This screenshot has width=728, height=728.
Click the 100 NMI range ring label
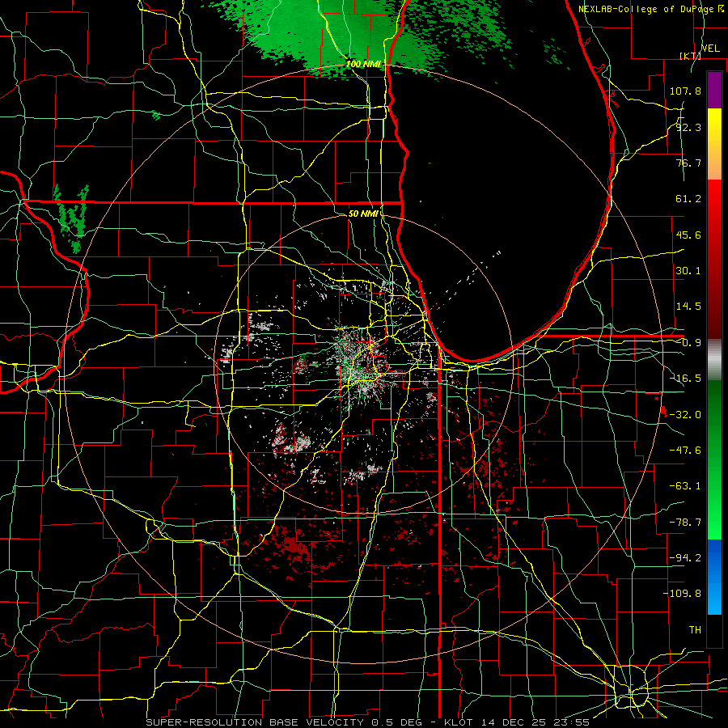point(363,64)
